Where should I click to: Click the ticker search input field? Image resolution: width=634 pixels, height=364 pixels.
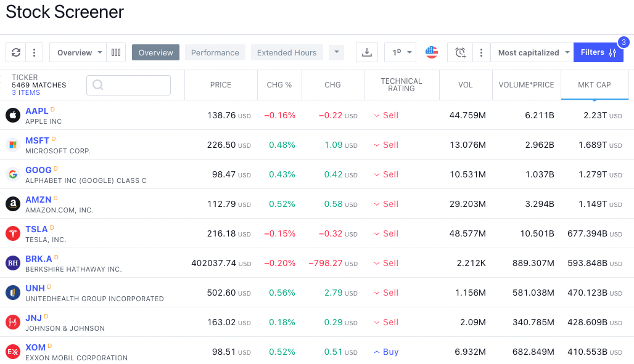tap(128, 85)
